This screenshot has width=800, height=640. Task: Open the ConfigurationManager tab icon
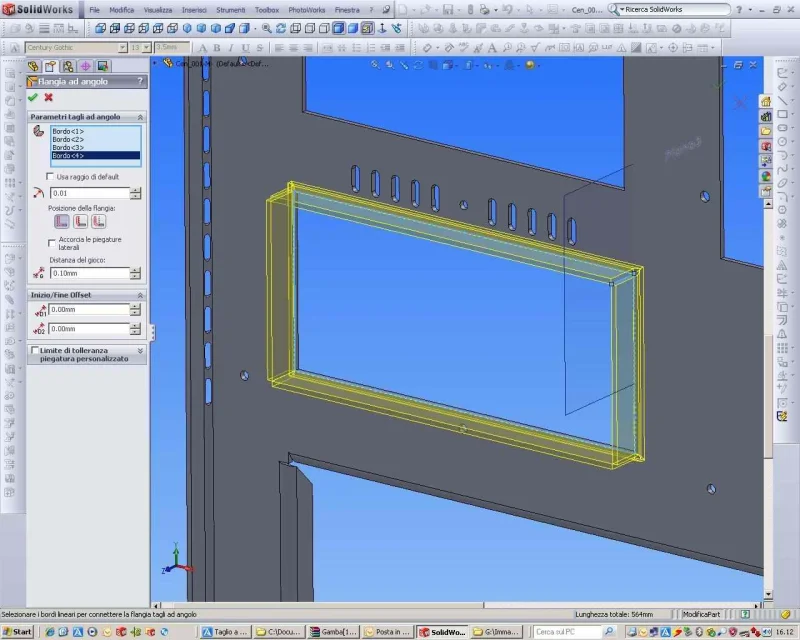tap(67, 66)
